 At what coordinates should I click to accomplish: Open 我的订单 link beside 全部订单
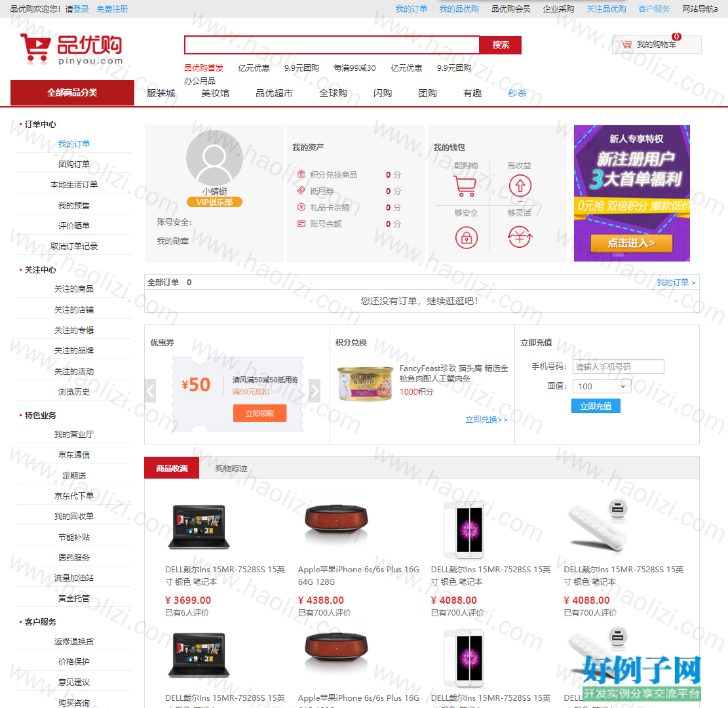coord(676,282)
